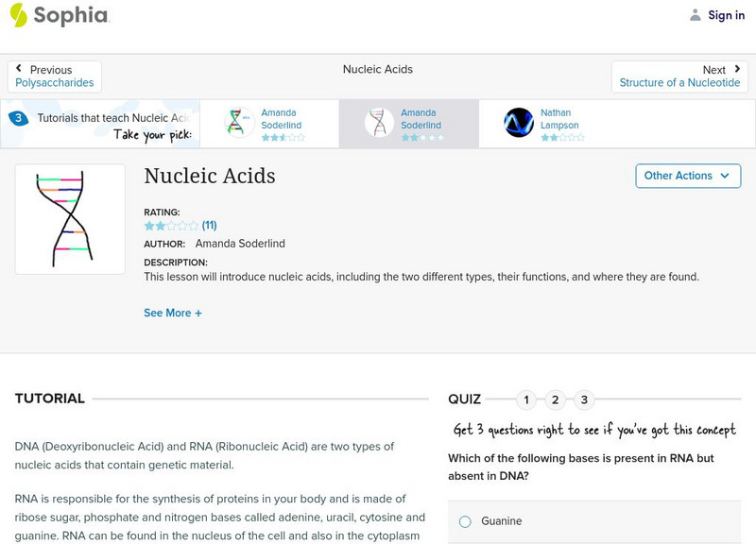756x544 pixels.
Task: Click the Next right chevron arrow
Action: [x=737, y=69]
